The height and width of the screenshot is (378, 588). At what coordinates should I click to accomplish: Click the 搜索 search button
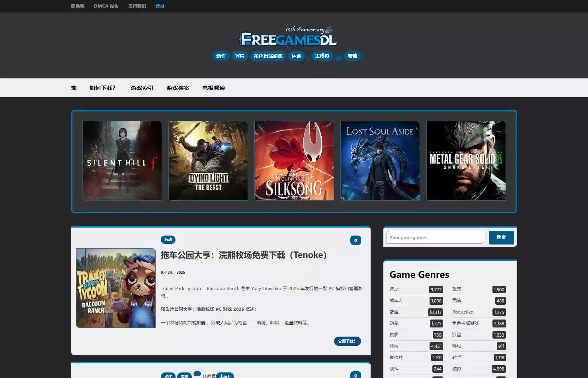(x=501, y=238)
